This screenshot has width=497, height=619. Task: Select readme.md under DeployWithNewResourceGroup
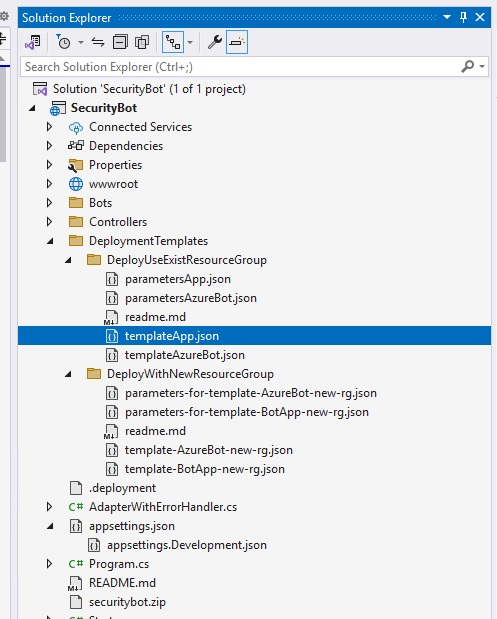click(x=155, y=431)
